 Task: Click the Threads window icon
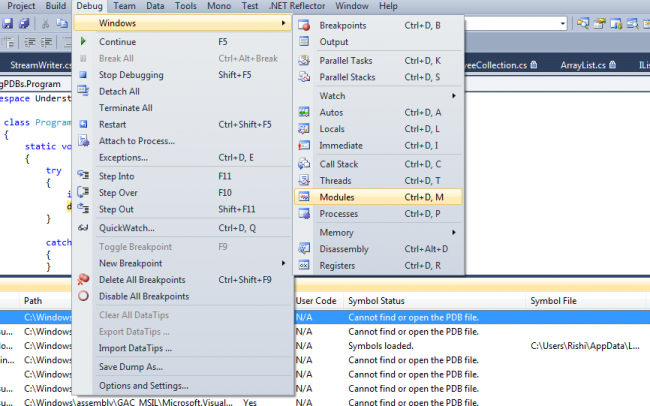(x=304, y=181)
